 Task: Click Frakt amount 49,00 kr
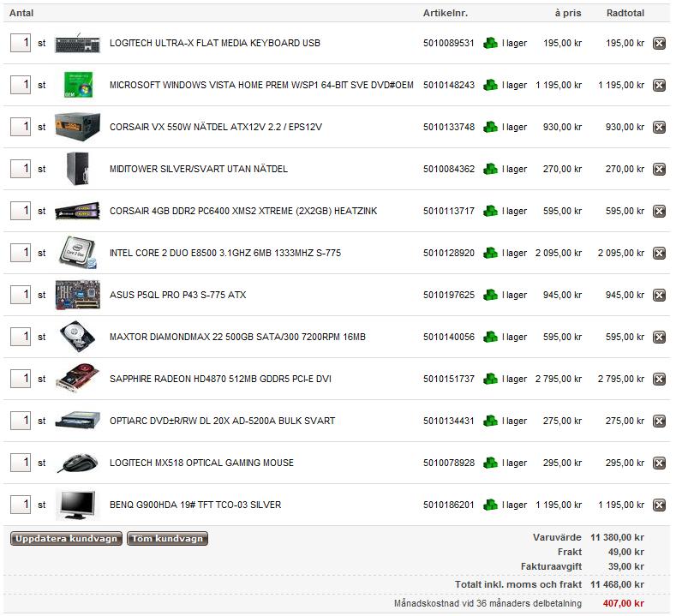tap(626, 553)
